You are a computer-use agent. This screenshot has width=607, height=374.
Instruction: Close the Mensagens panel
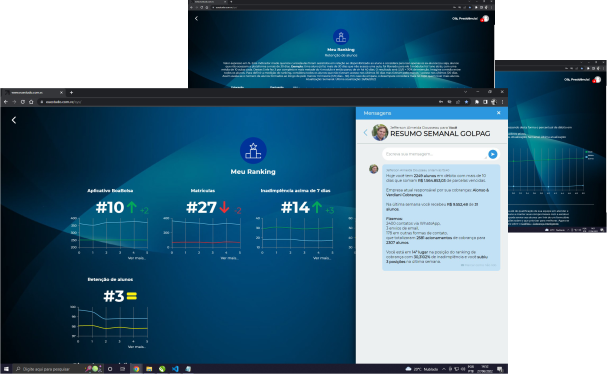[499, 113]
